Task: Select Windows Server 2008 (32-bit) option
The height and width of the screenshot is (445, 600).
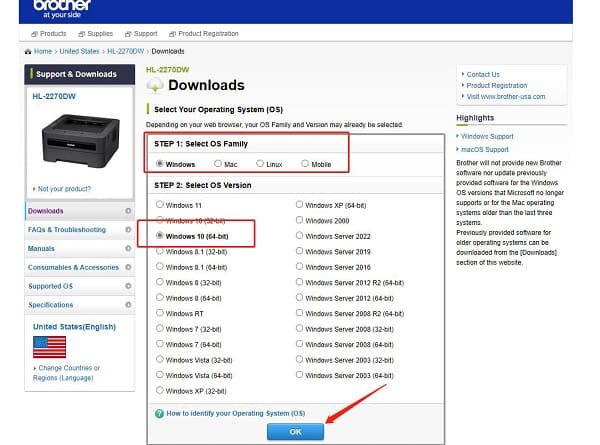Action: pos(299,328)
